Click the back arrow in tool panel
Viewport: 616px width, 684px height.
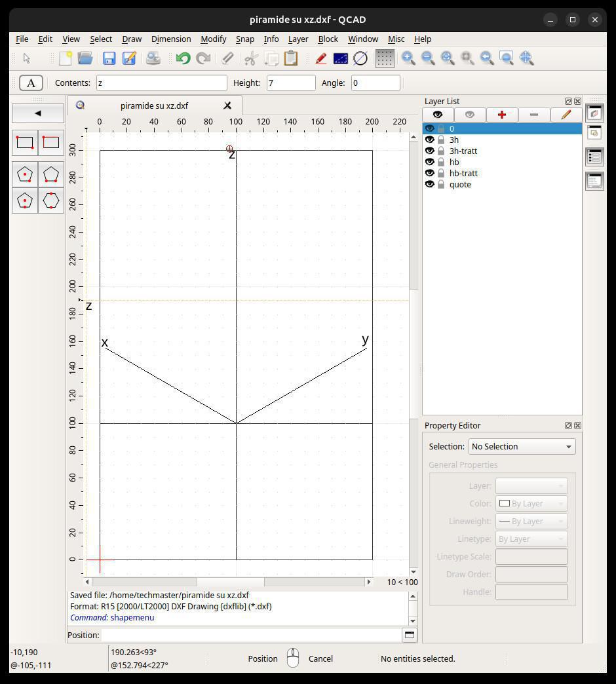[x=38, y=113]
